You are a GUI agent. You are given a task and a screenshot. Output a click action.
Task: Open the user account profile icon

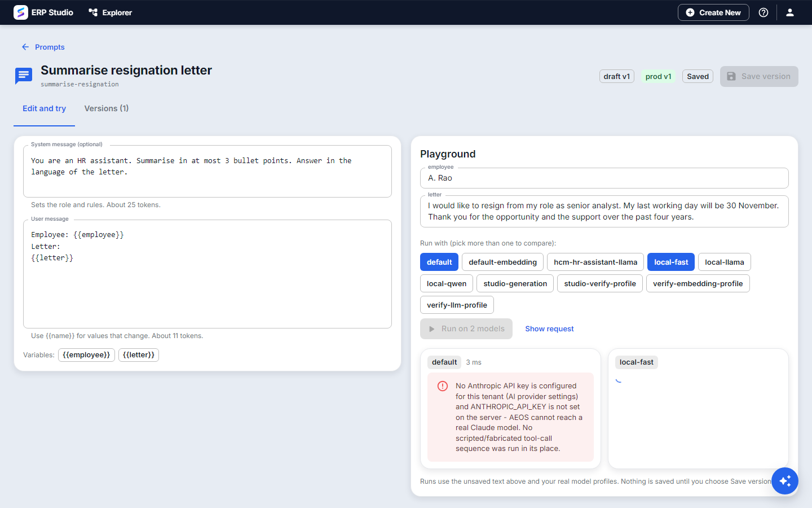point(790,12)
